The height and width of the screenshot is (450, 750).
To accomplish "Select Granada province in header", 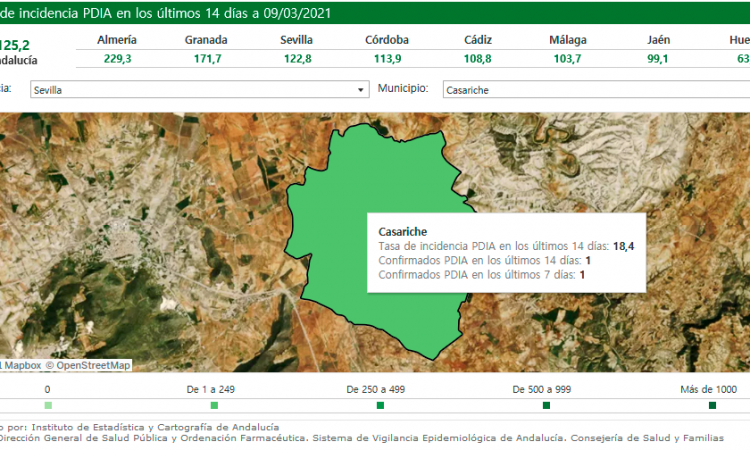I will pyautogui.click(x=206, y=40).
